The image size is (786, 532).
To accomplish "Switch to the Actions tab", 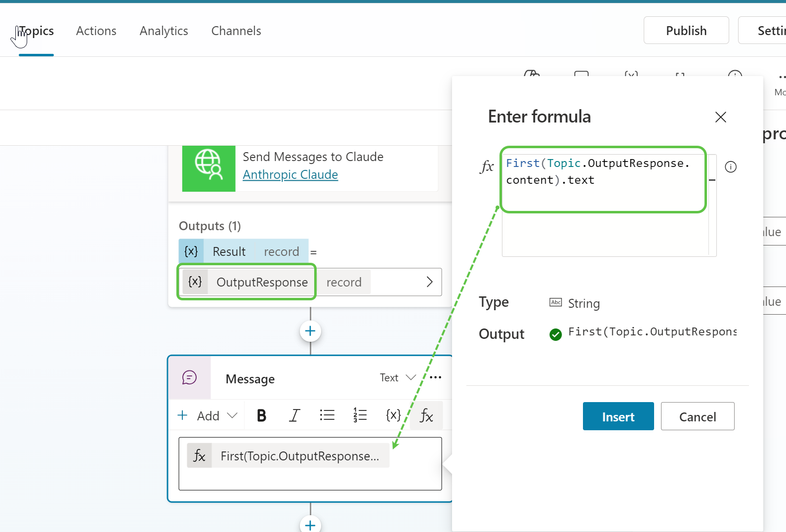I will coord(96,31).
